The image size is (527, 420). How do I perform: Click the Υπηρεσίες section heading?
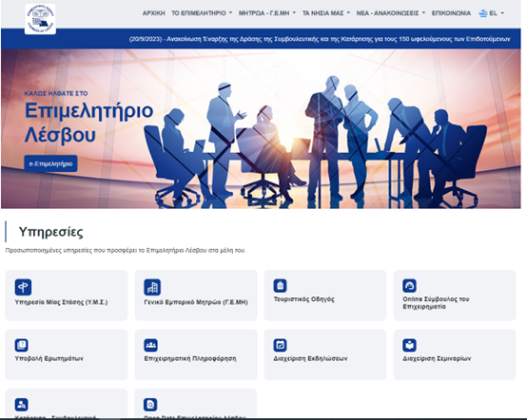click(50, 232)
